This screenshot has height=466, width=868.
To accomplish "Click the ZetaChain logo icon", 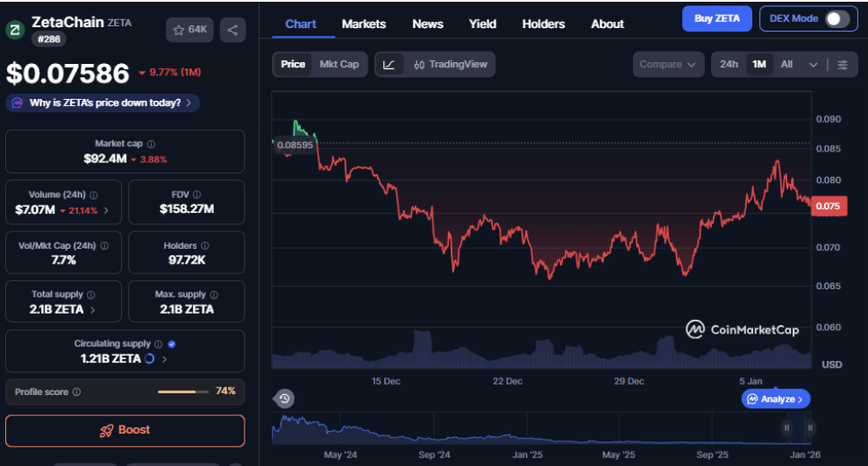I will pos(15,30).
